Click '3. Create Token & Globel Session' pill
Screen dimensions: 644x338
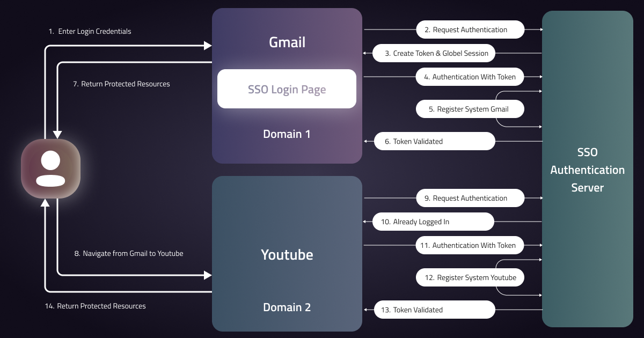(x=434, y=53)
